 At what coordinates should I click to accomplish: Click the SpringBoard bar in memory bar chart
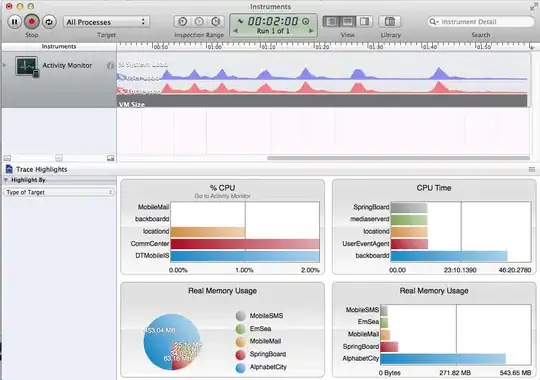pos(389,347)
